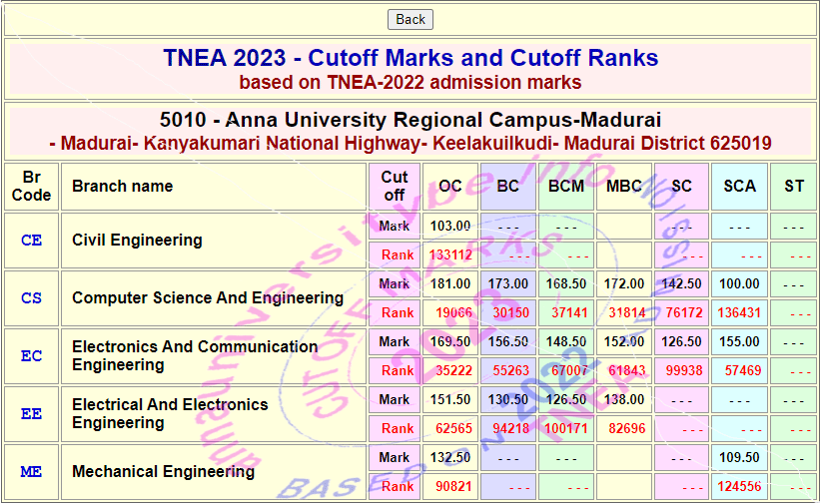Select CS MBC mark 172.00
The width and height of the screenshot is (820, 504).
pyautogui.click(x=624, y=283)
